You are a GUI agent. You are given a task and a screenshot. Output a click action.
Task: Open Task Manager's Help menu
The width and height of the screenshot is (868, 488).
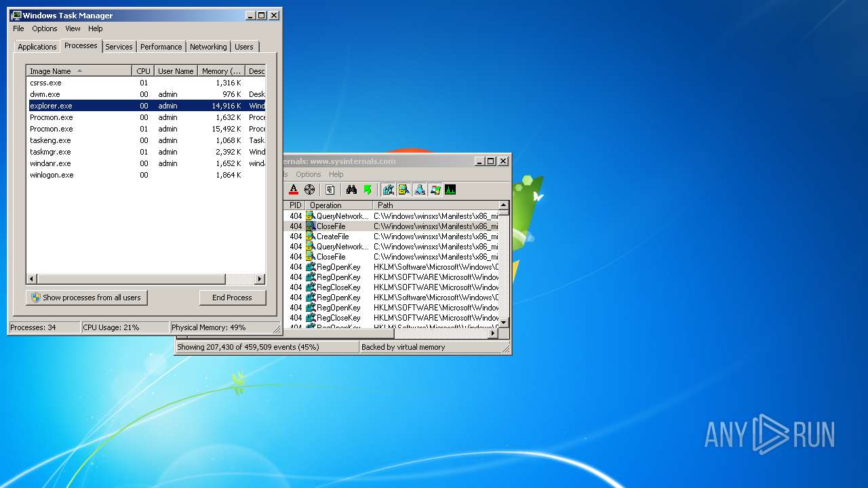click(x=96, y=28)
